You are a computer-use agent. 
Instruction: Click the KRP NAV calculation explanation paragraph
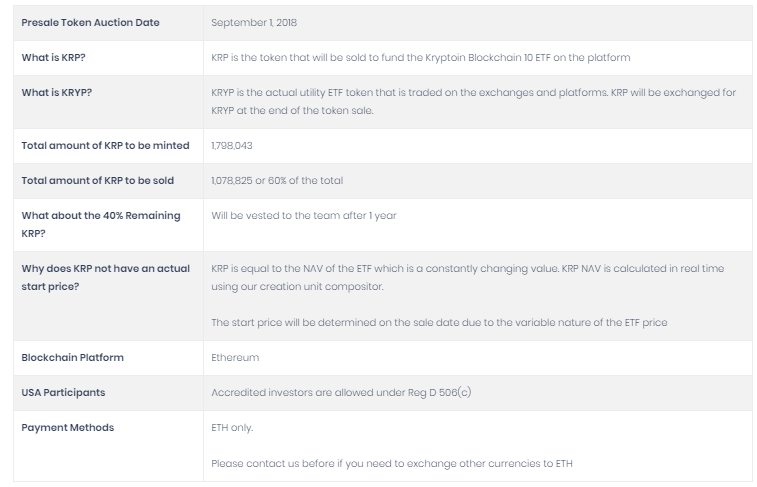tap(467, 278)
